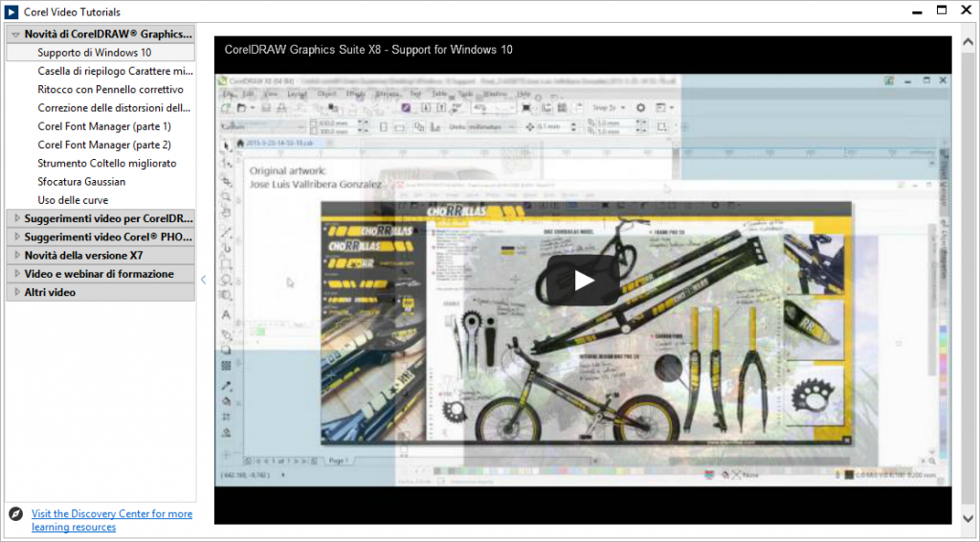Expand Novità della versione X7 section
The width and height of the screenshot is (980, 542).
click(17, 255)
